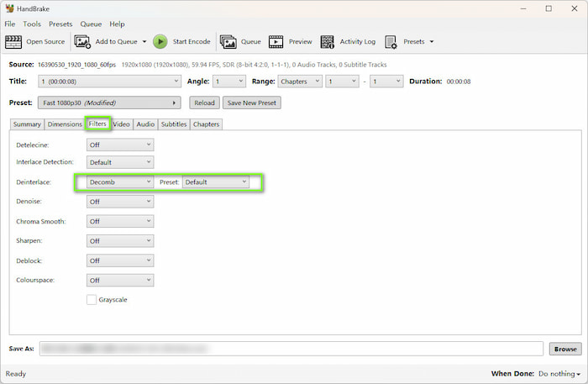The height and width of the screenshot is (384, 588).
Task: Open the Presets menu
Action: (x=60, y=24)
